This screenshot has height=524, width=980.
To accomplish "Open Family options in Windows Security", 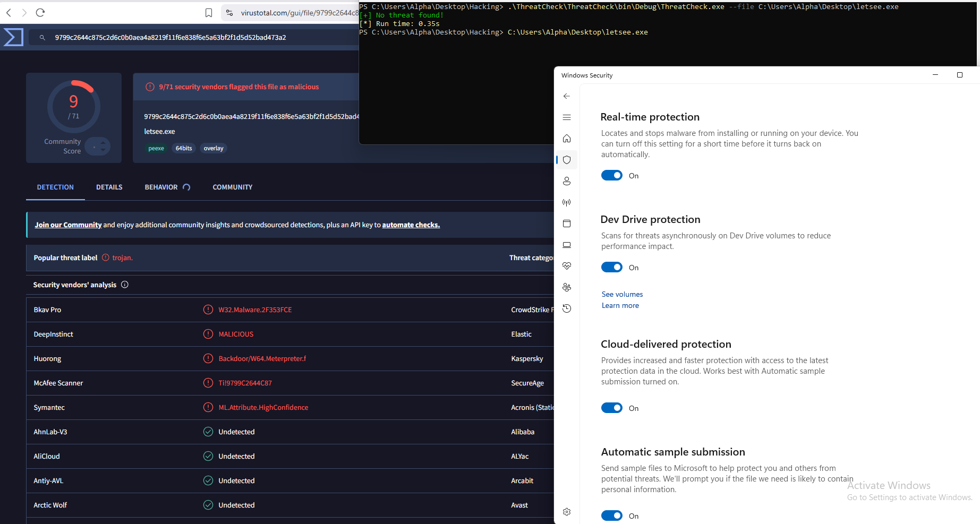I will pos(567,287).
